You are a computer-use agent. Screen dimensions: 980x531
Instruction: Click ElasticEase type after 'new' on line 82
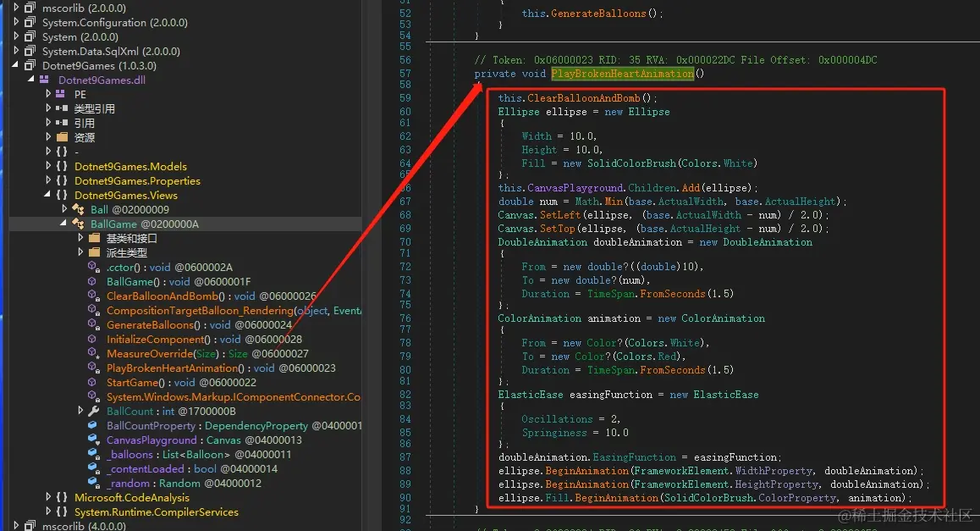(x=725, y=395)
